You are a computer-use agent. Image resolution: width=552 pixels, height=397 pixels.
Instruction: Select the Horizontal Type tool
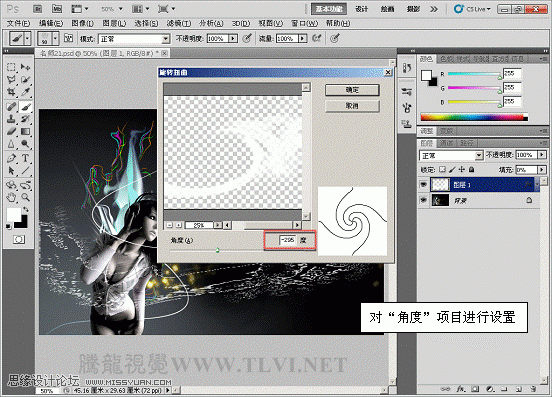[x=25, y=158]
